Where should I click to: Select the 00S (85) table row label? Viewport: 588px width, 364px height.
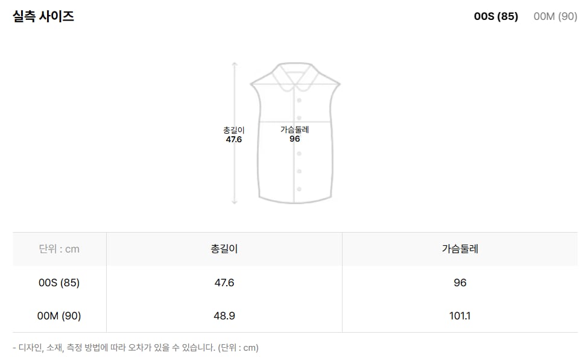pyautogui.click(x=59, y=282)
